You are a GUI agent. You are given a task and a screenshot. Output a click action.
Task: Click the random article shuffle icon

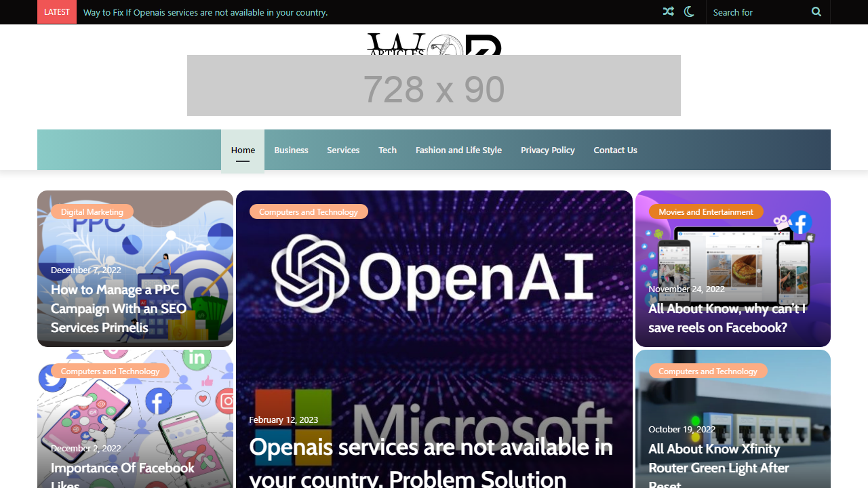pyautogui.click(x=668, y=12)
